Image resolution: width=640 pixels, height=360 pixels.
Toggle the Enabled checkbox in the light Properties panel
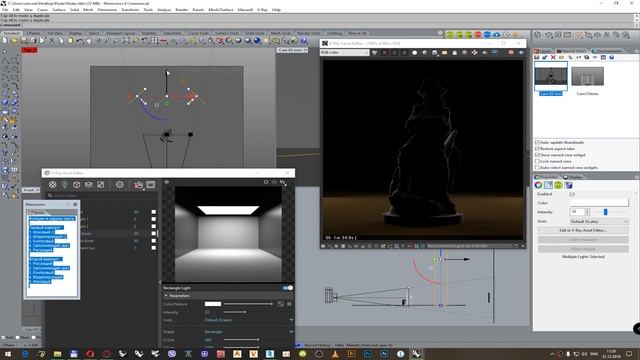click(572, 194)
